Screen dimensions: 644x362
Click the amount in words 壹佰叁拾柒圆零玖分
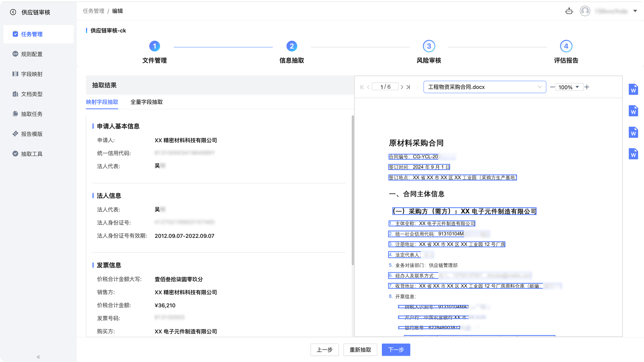(179, 279)
